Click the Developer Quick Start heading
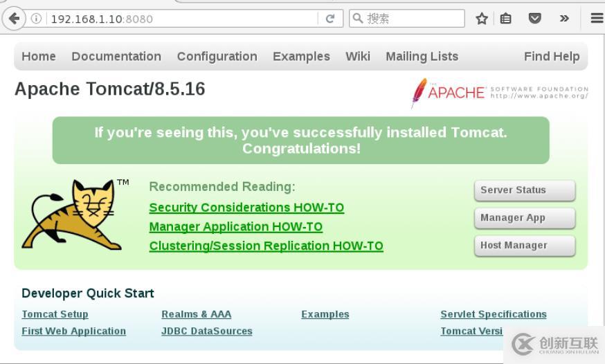The image size is (605, 364). [88, 293]
